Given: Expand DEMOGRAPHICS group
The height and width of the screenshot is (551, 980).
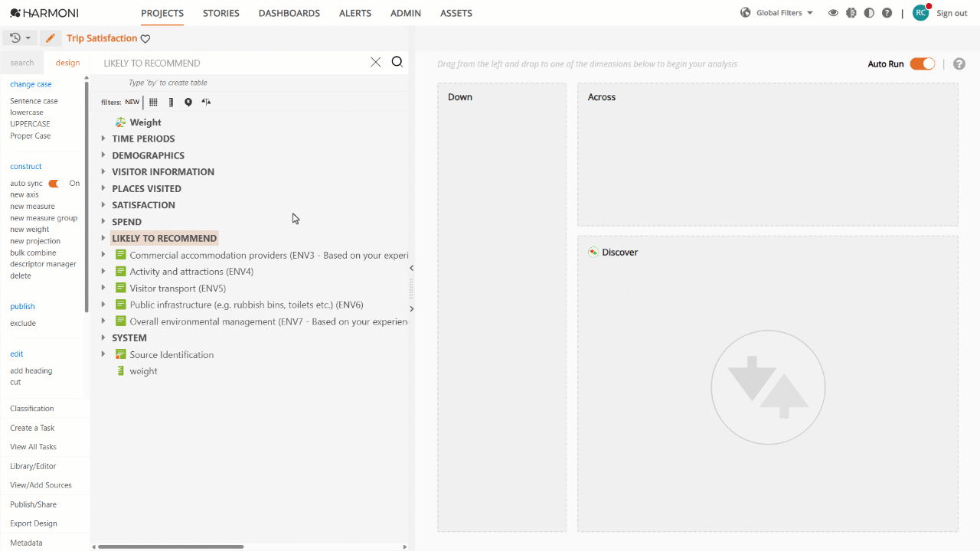Looking at the screenshot, I should (103, 155).
